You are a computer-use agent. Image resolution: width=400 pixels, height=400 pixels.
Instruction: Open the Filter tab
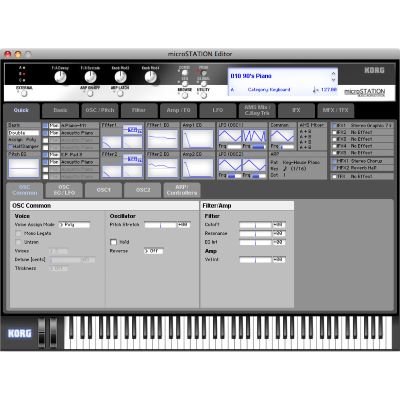pos(139,110)
